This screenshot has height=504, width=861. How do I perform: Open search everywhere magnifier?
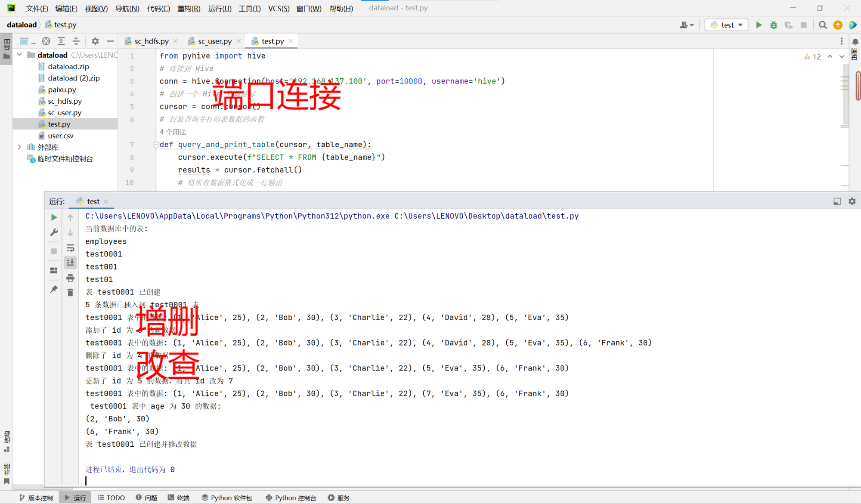tap(822, 25)
